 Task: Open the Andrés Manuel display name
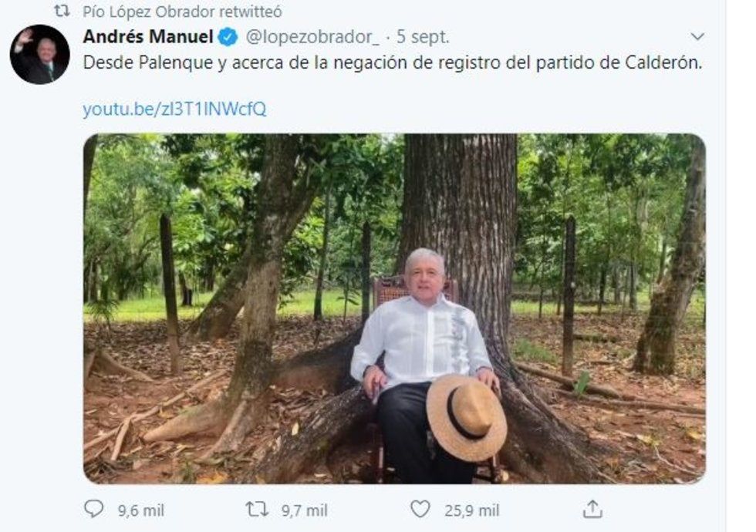pyautogui.click(x=148, y=37)
